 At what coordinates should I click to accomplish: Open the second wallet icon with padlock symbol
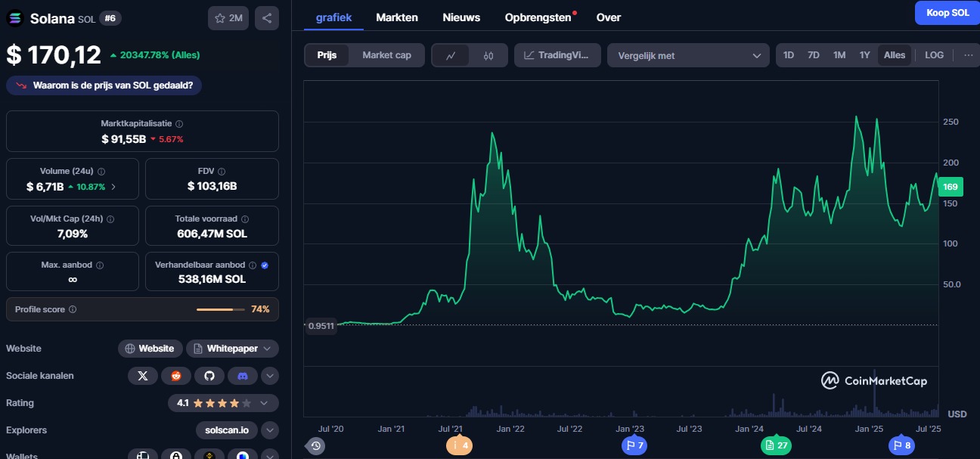[176, 454]
